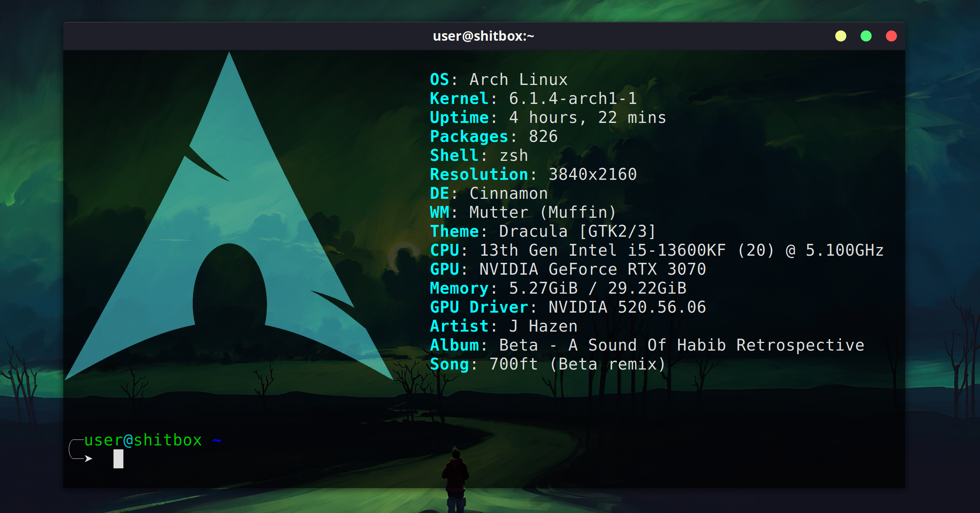Click the yellow minimize window button
The width and height of the screenshot is (980, 513).
click(840, 36)
